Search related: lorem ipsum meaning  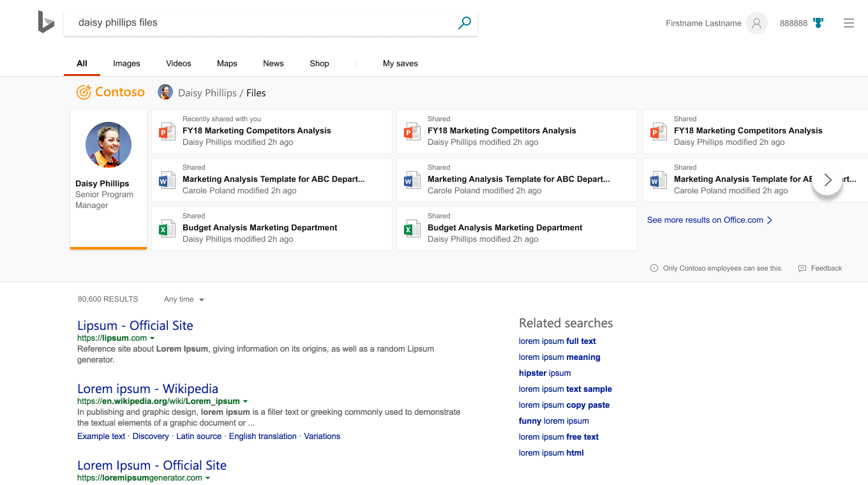click(x=560, y=357)
